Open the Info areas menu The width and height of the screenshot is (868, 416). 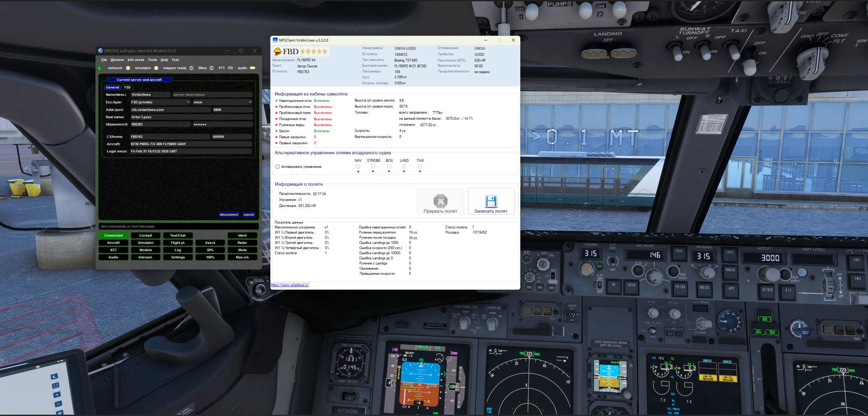pyautogui.click(x=136, y=60)
